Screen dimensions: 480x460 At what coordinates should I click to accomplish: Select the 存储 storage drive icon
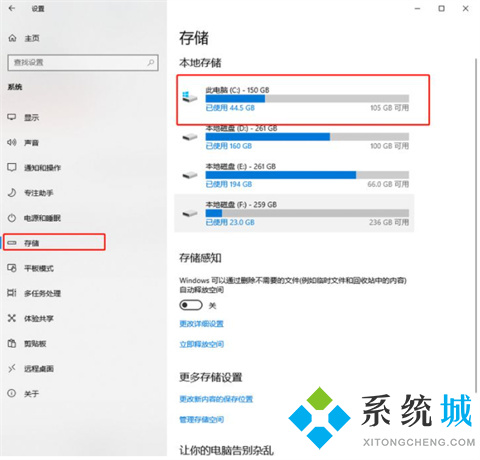[x=12, y=243]
